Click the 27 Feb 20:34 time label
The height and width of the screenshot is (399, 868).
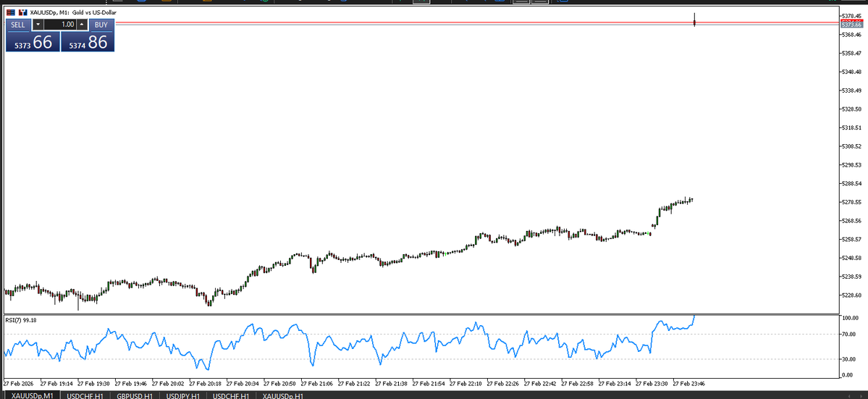(243, 383)
